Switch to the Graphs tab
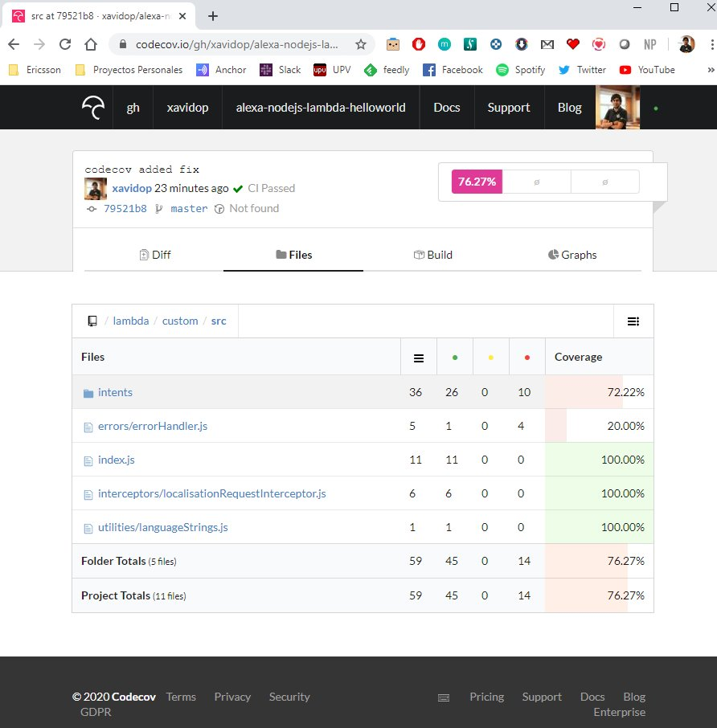The width and height of the screenshot is (717, 728). [572, 255]
